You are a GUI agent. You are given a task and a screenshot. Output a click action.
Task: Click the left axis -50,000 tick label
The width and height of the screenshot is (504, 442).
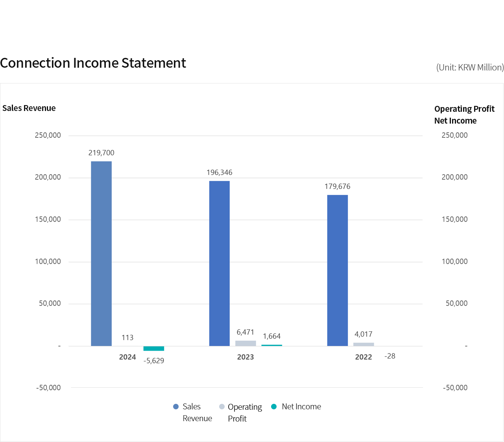[48, 388]
